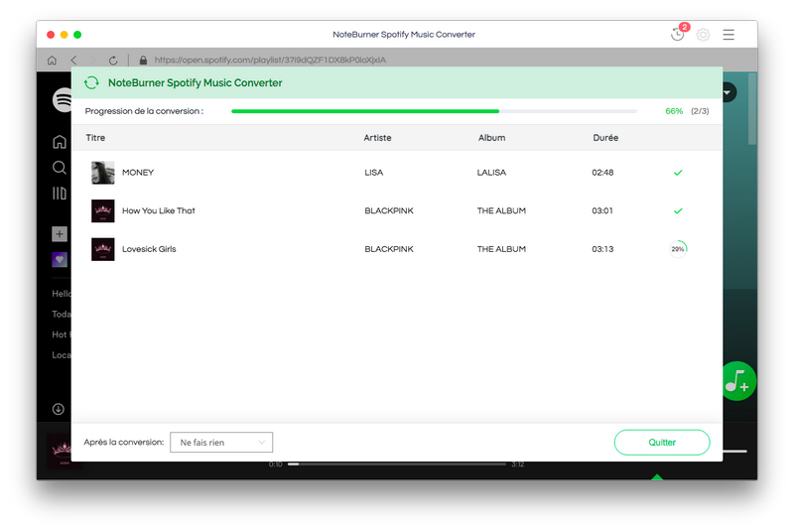Click MONEY track thumbnail

[103, 173]
